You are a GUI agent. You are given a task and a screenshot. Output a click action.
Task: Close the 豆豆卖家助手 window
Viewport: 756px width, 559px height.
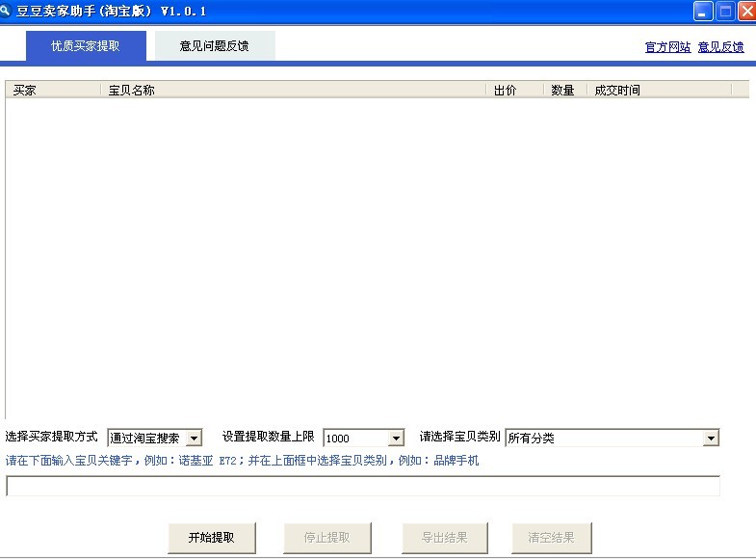coord(746,12)
